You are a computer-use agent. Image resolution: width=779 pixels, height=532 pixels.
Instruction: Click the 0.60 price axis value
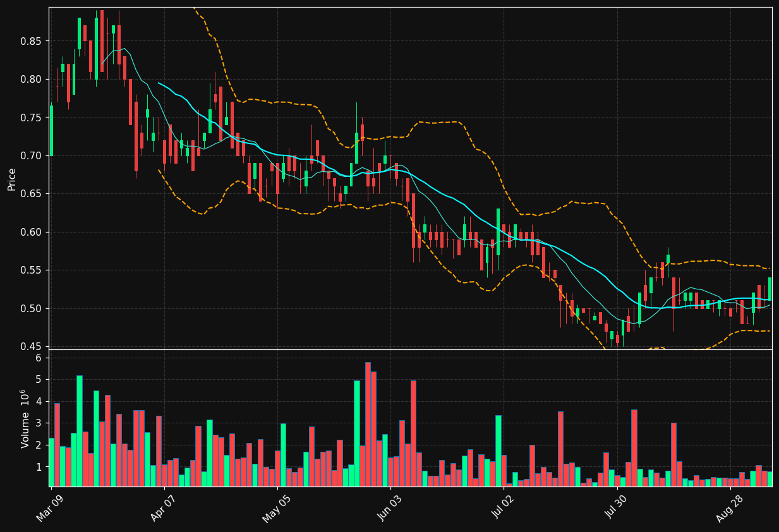click(x=31, y=233)
